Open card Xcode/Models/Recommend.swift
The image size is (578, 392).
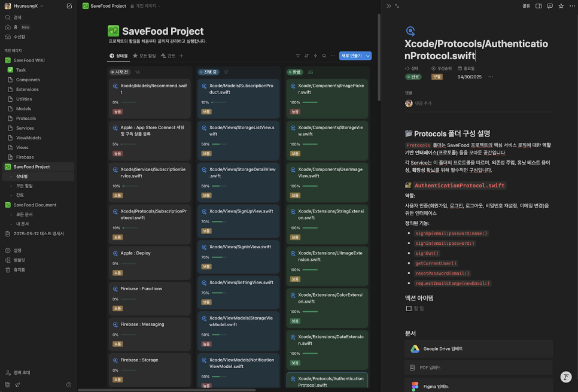(x=150, y=99)
